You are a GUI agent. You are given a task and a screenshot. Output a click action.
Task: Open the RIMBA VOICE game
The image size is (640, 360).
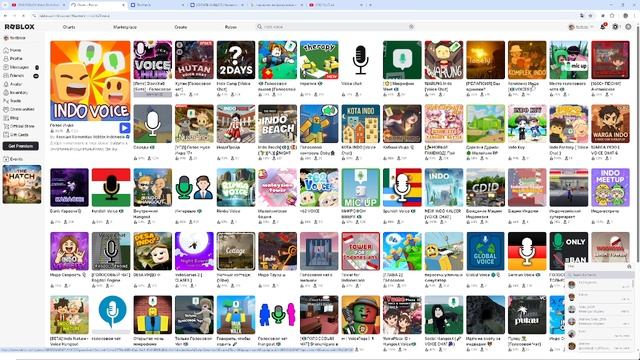[x=236, y=187]
